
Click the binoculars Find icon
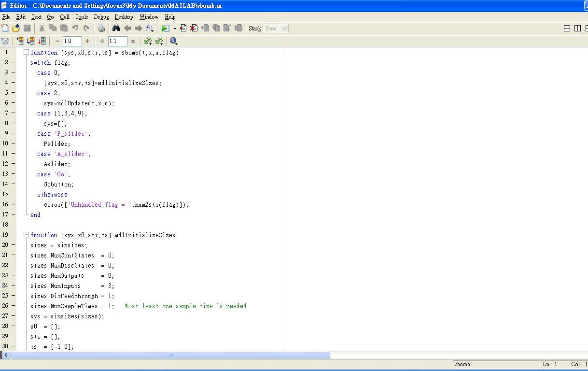coord(116,29)
